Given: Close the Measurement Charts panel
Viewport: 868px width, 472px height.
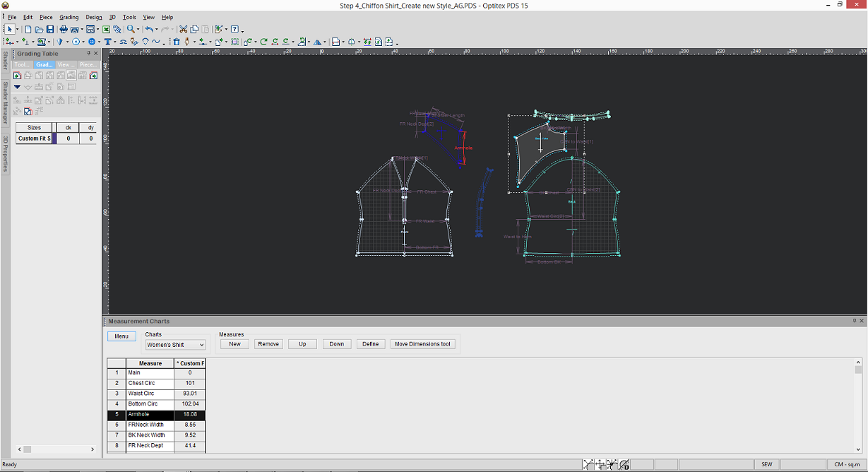Looking at the screenshot, I should pyautogui.click(x=862, y=321).
